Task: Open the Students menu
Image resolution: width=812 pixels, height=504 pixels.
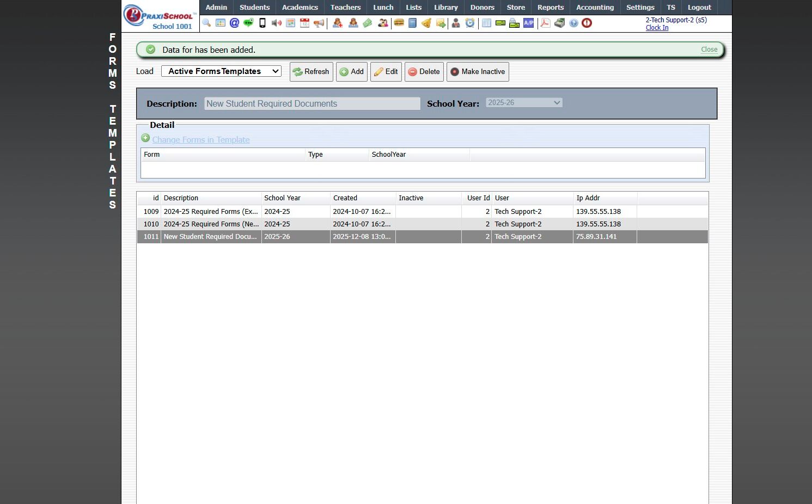Action: click(254, 8)
